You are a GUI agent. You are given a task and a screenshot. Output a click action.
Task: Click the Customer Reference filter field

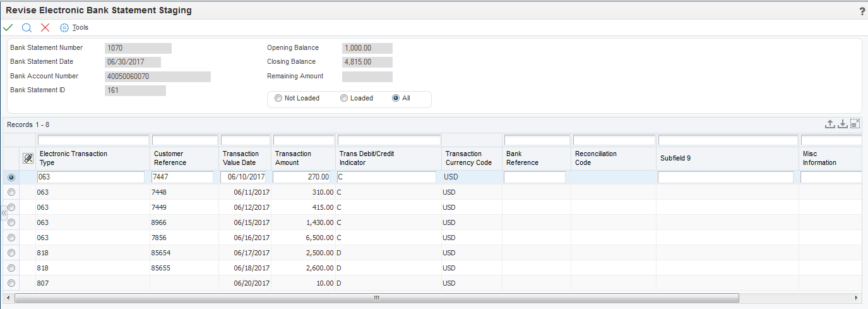184,140
